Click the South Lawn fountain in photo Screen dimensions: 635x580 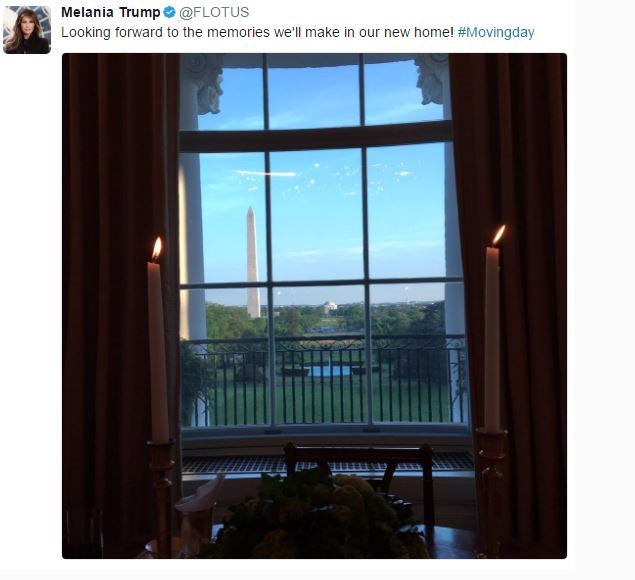[x=328, y=371]
